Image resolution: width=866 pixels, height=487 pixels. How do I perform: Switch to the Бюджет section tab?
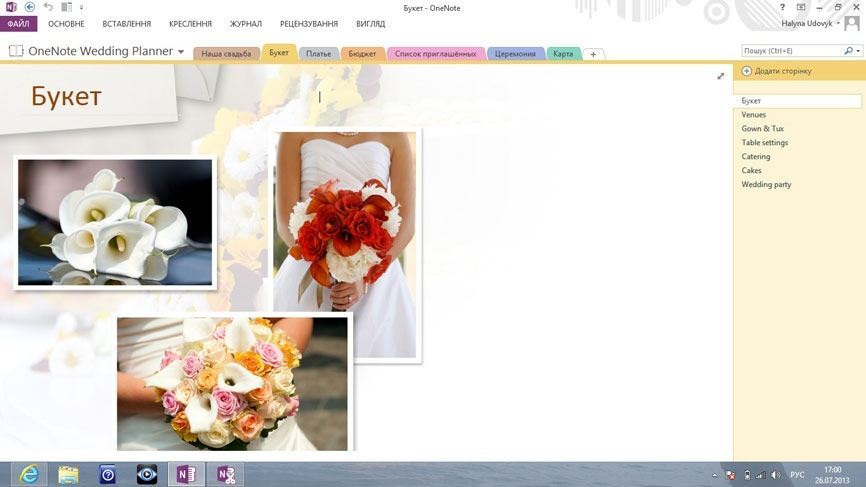(x=363, y=54)
